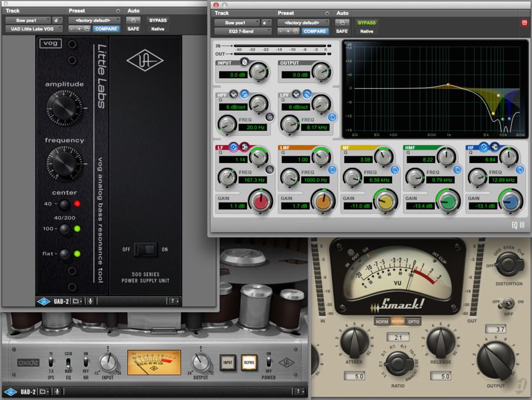The width and height of the screenshot is (532, 400).
Task: Click the VOG amplitude knob
Action: [63, 108]
